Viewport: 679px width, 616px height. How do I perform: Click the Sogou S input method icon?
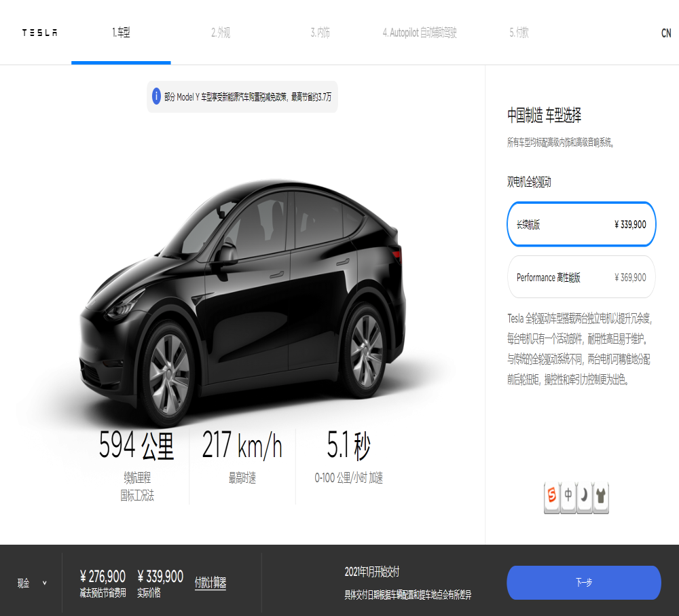pyautogui.click(x=551, y=496)
